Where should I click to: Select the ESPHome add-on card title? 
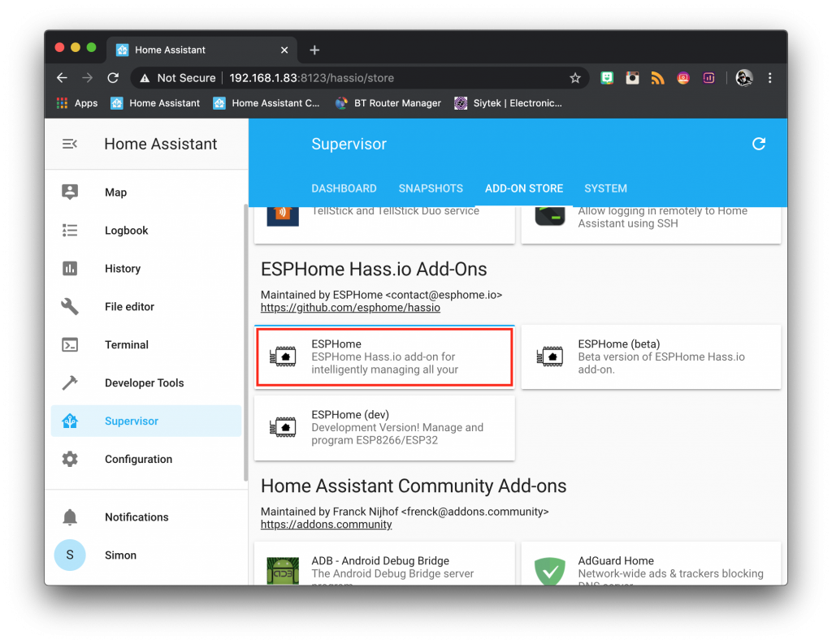click(x=336, y=344)
